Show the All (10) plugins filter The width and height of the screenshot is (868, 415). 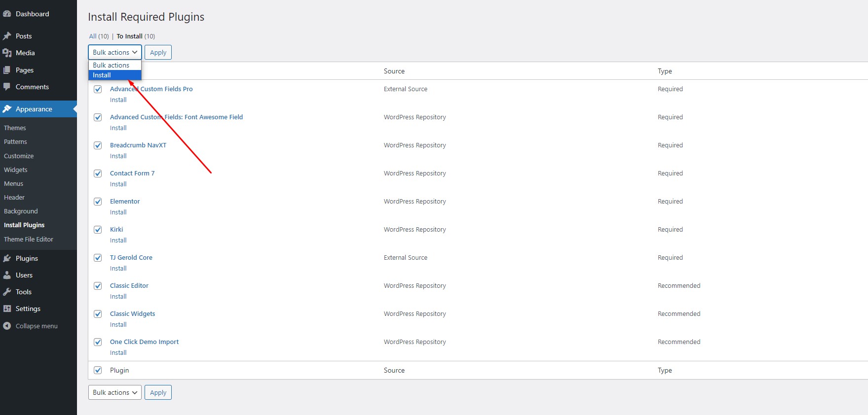point(99,36)
